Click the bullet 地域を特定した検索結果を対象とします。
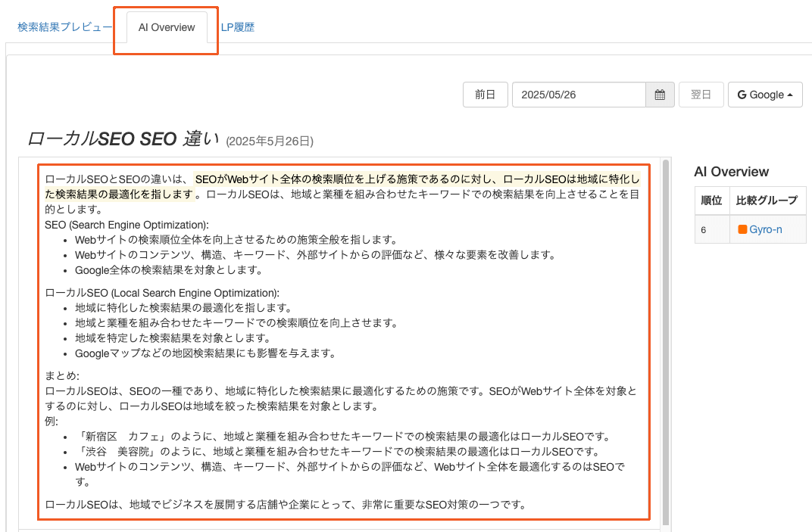Viewport: 812px width, 532px height. click(174, 338)
